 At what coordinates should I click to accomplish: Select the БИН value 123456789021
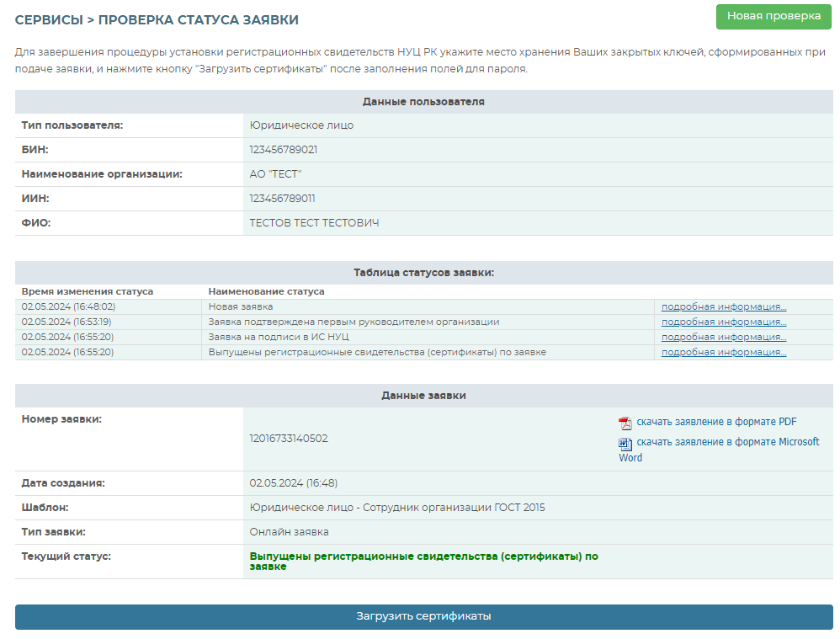[x=283, y=150]
